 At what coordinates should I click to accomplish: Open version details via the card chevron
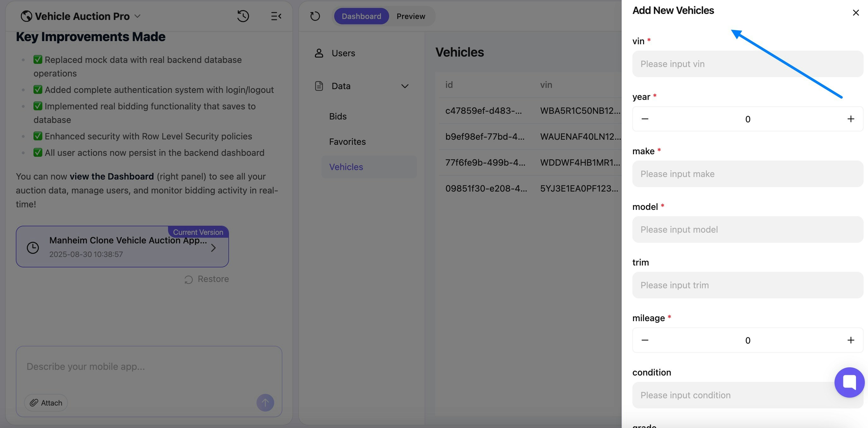214,247
